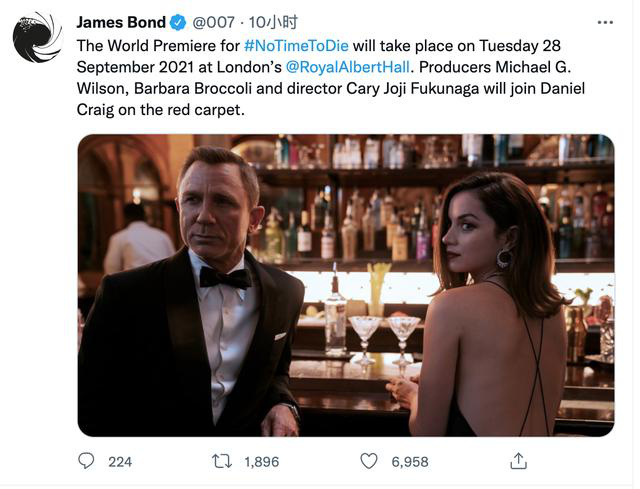Open the tweet's bar scene photo

click(x=345, y=285)
